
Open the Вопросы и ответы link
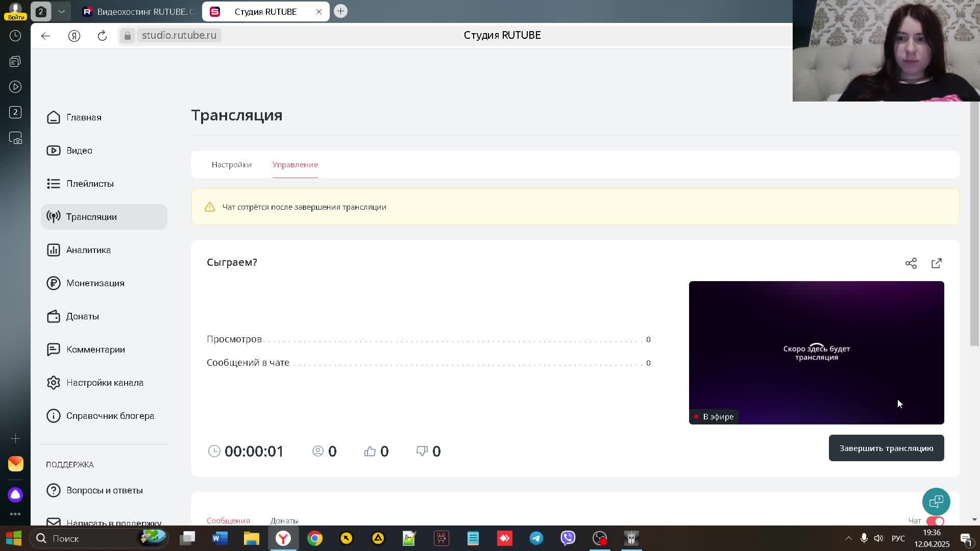coord(104,490)
